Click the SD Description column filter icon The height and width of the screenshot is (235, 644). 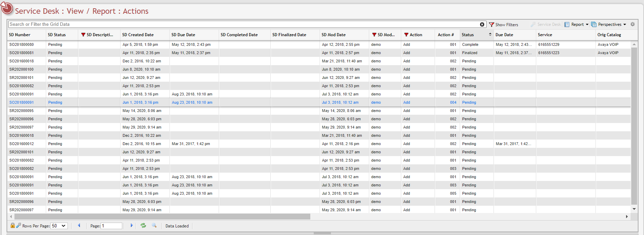pyautogui.click(x=83, y=35)
